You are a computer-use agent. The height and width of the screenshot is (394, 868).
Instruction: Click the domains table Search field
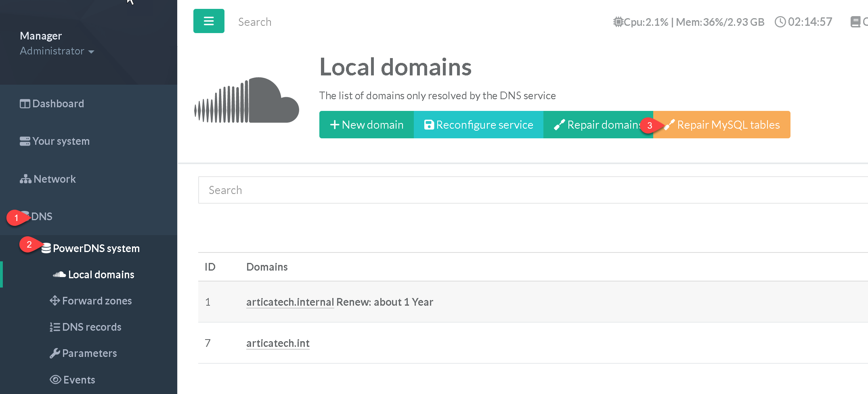pos(525,190)
